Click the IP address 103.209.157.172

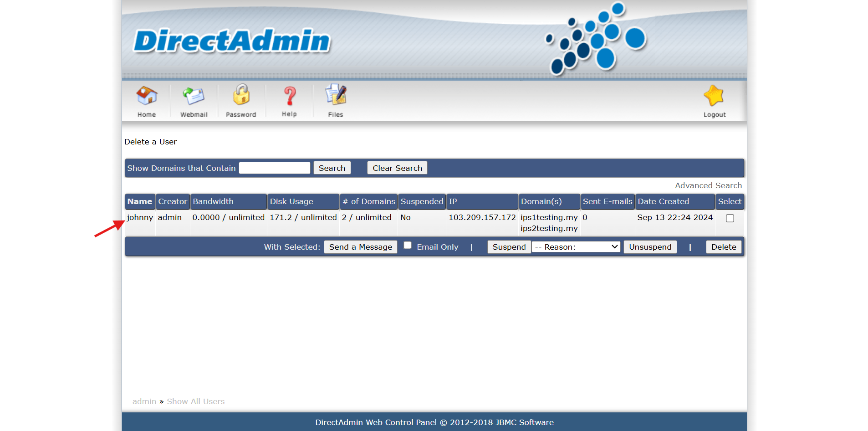tap(482, 217)
